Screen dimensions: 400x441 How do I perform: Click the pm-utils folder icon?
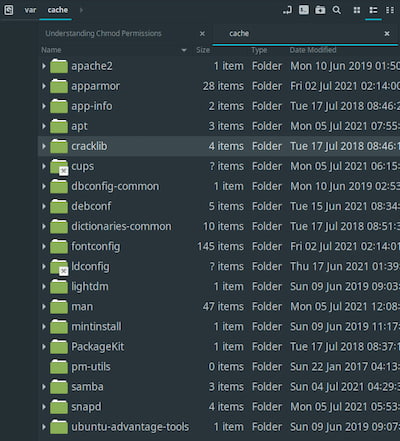[x=59, y=367]
